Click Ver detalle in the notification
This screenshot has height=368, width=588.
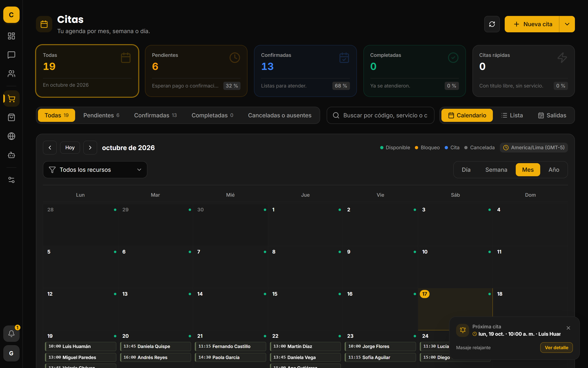pyautogui.click(x=556, y=348)
